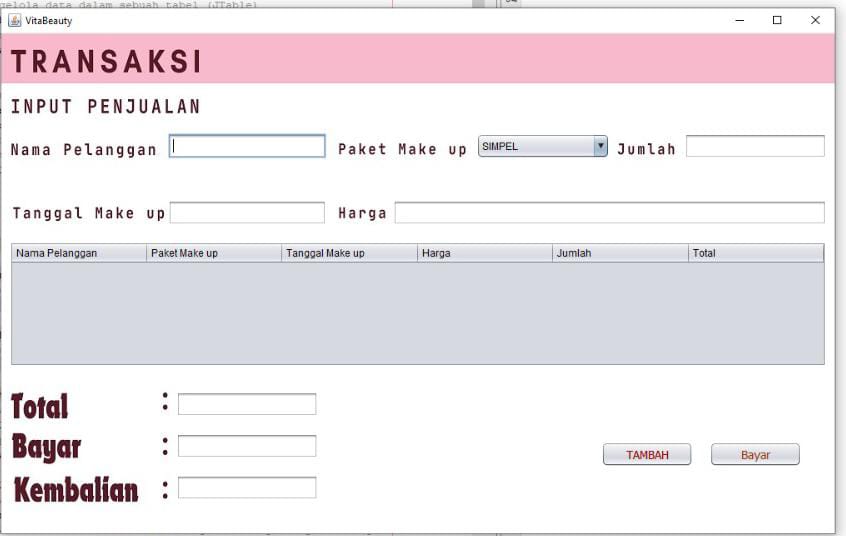
Task: Focus the Bayar payment text field
Action: click(247, 446)
